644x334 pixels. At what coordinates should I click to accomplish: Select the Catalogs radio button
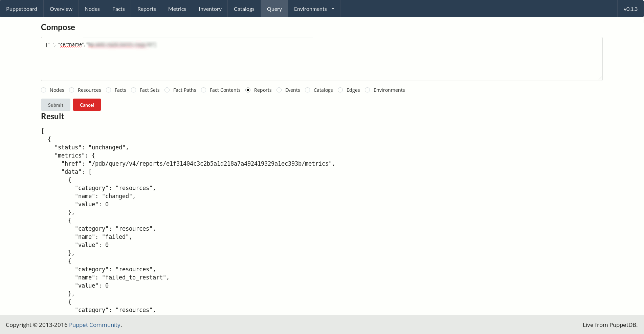click(x=308, y=90)
